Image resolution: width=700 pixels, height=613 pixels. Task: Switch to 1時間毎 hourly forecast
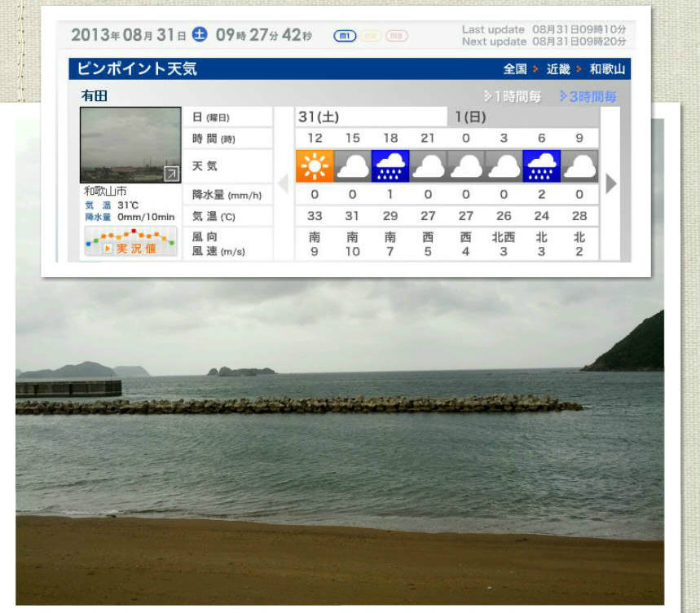point(513,97)
